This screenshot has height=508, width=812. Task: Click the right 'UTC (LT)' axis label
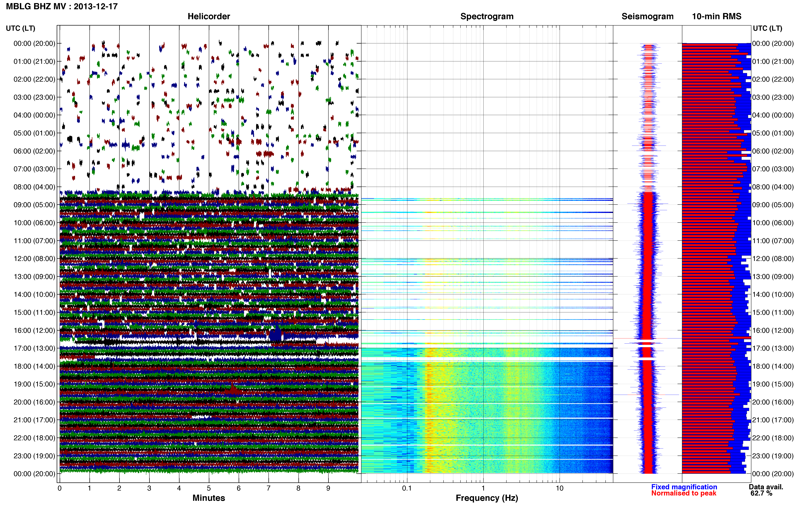pyautogui.click(x=767, y=28)
